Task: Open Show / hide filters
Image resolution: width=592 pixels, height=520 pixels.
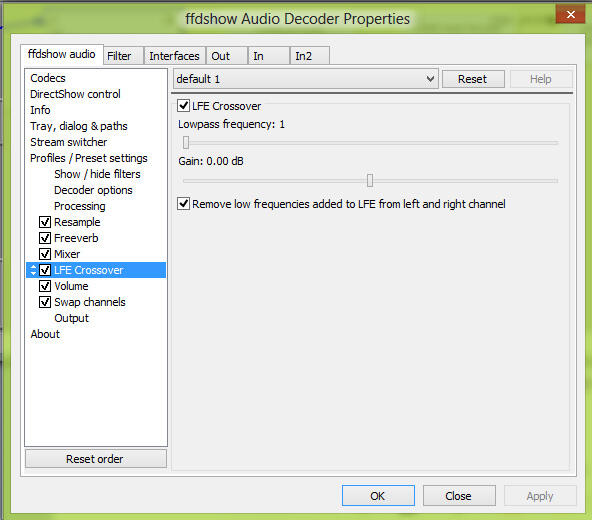Action: (x=97, y=174)
